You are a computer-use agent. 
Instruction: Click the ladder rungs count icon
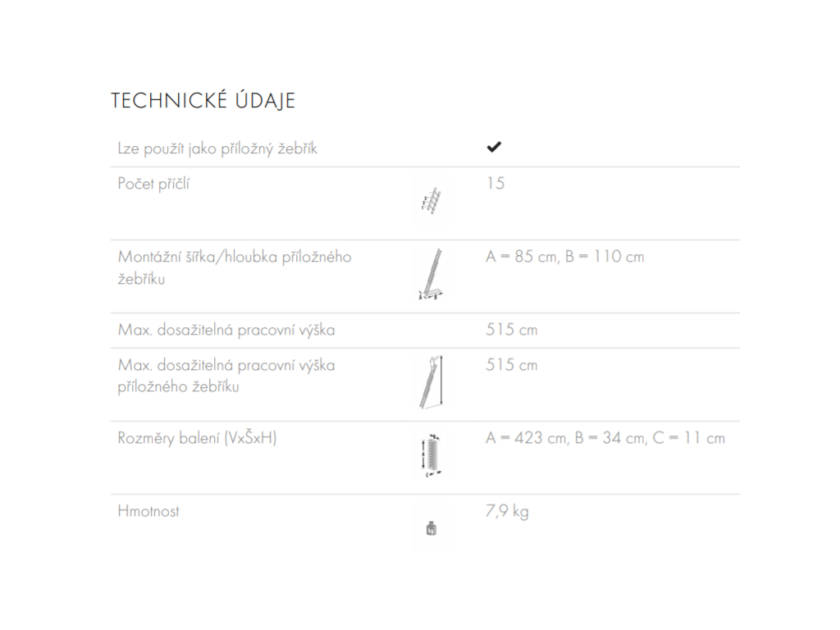[431, 201]
